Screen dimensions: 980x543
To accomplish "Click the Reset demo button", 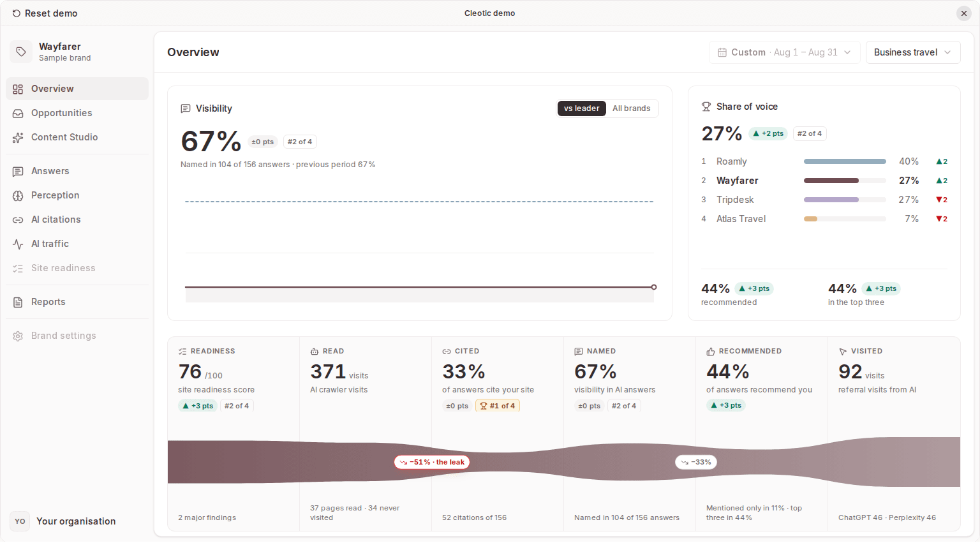I will coord(45,13).
